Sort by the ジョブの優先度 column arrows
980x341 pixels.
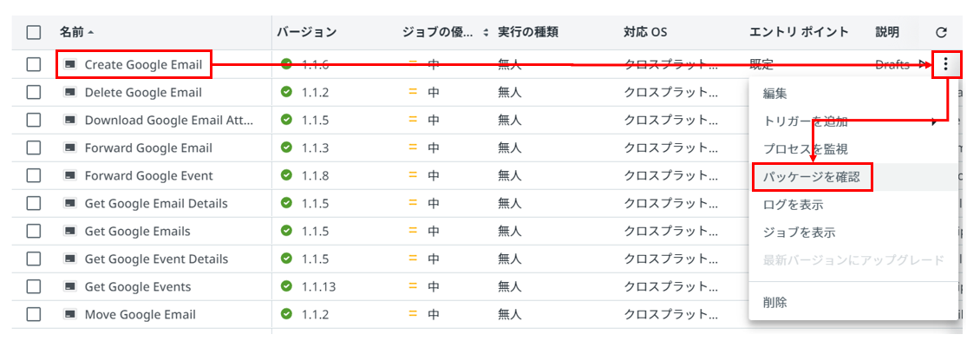tap(487, 32)
